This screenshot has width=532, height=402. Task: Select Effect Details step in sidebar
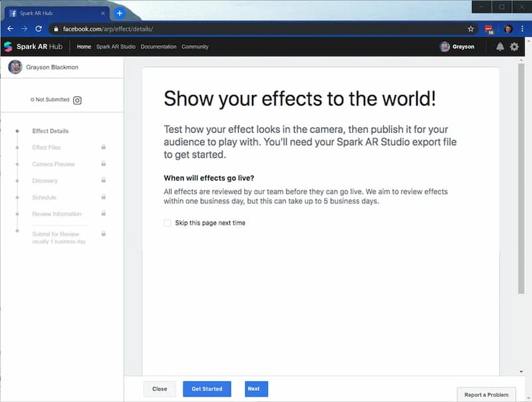tap(51, 131)
